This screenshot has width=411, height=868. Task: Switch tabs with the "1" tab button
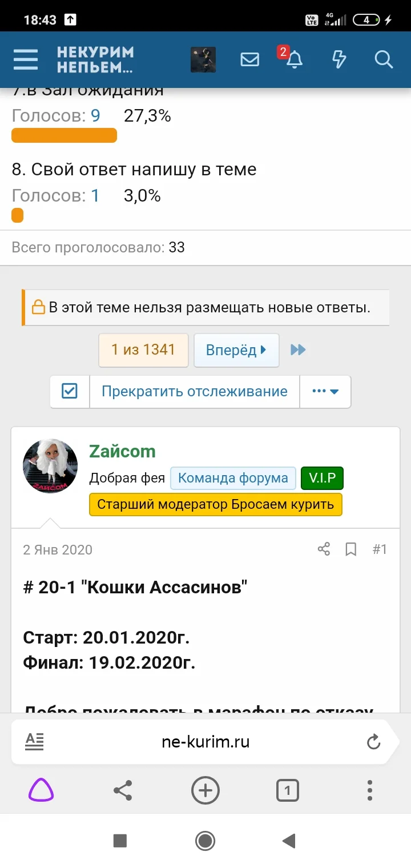point(288,791)
